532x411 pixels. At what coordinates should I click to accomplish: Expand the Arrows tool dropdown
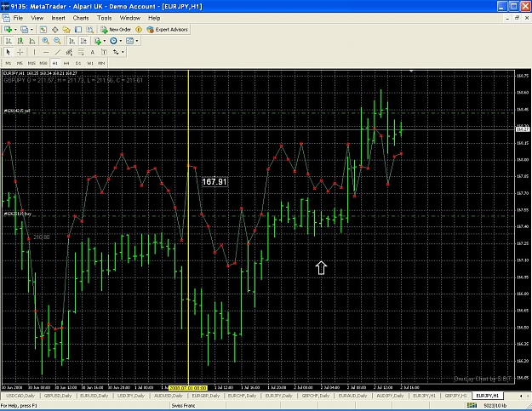(123, 52)
